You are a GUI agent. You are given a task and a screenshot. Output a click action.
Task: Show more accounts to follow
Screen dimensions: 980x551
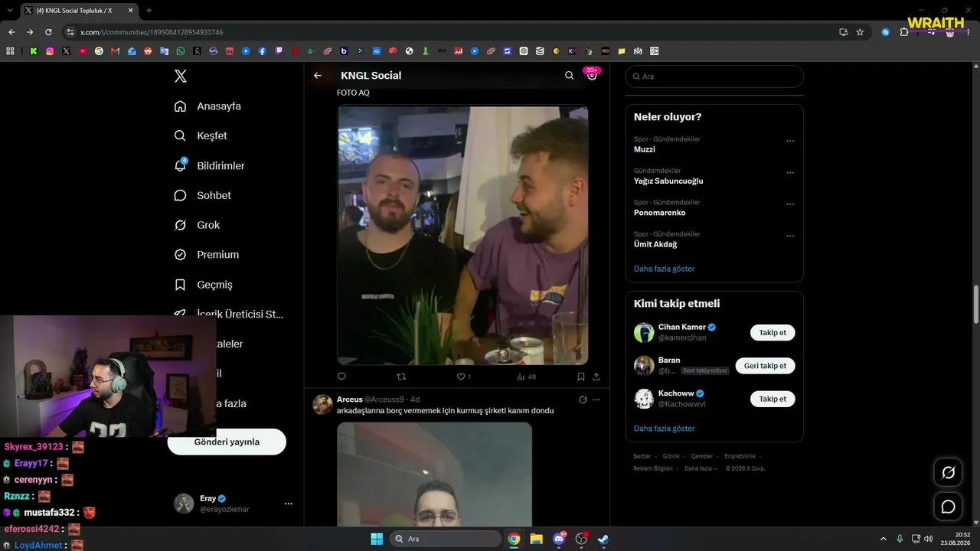click(665, 429)
